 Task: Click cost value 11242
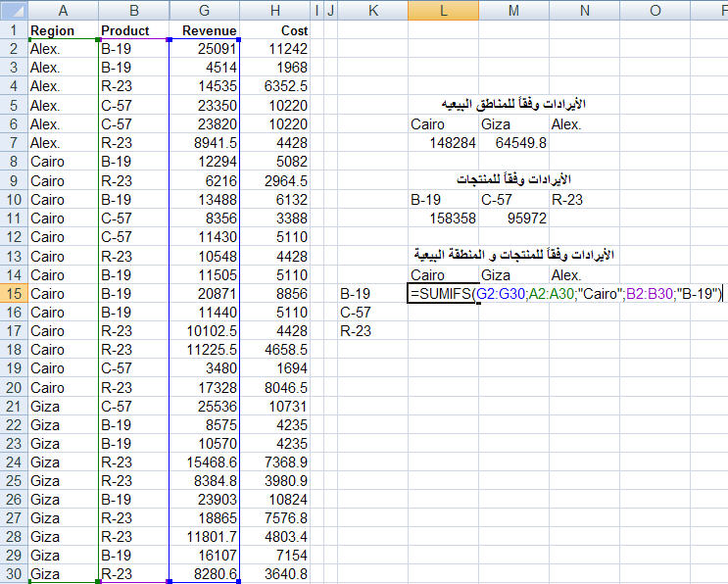click(x=288, y=49)
